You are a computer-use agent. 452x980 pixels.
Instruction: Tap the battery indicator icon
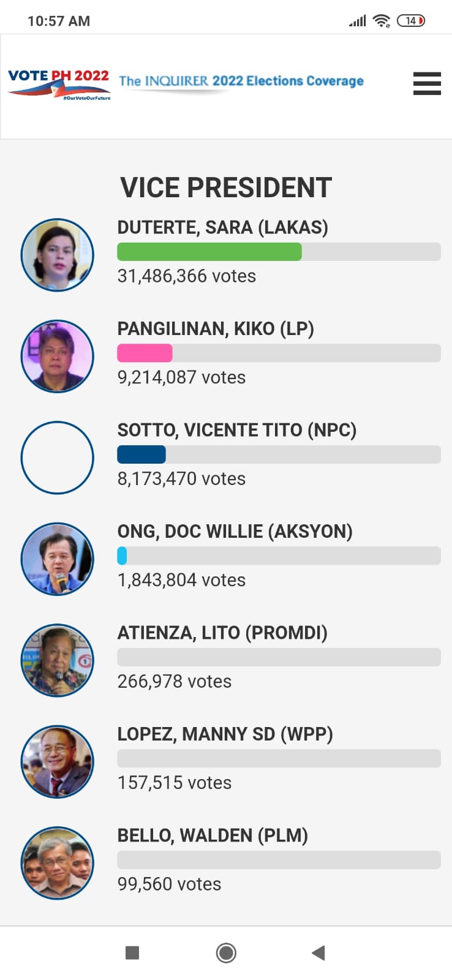click(411, 21)
